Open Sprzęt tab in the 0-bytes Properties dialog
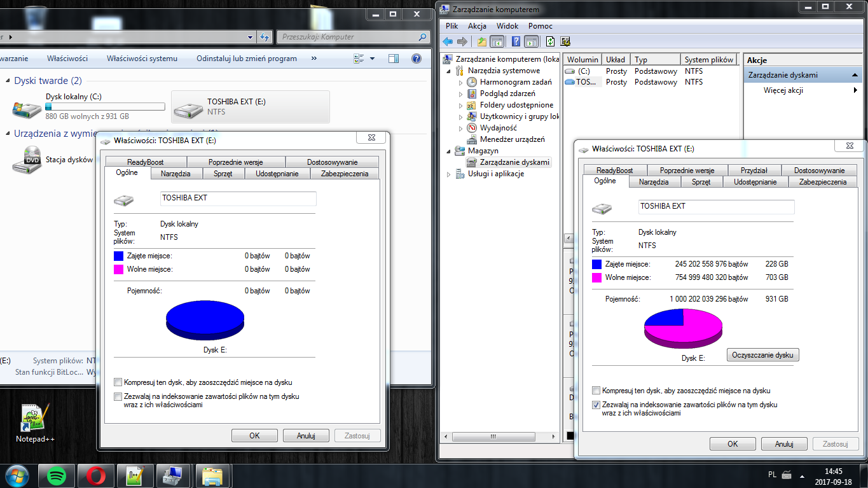Image resolution: width=868 pixels, height=488 pixels. (223, 174)
